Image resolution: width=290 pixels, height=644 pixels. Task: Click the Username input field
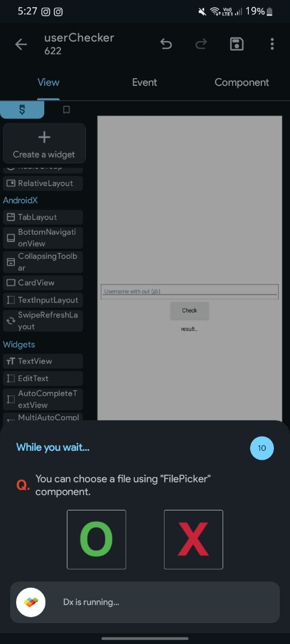(x=190, y=292)
